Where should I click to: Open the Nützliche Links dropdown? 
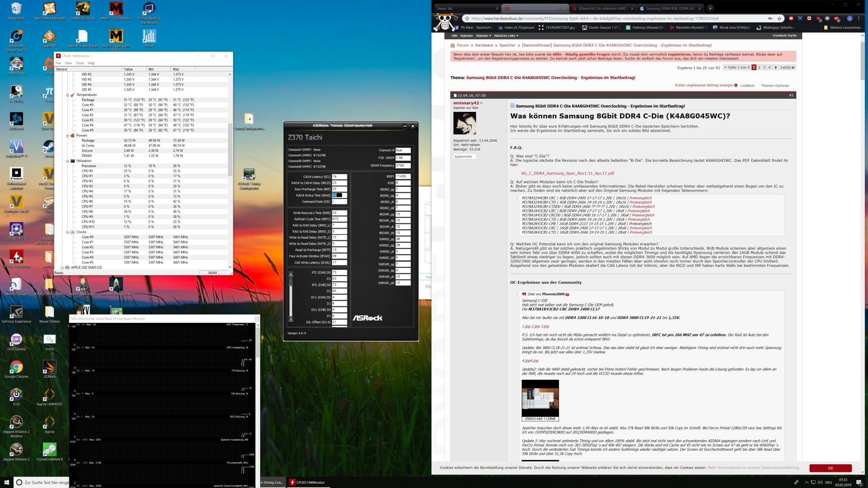pos(506,36)
